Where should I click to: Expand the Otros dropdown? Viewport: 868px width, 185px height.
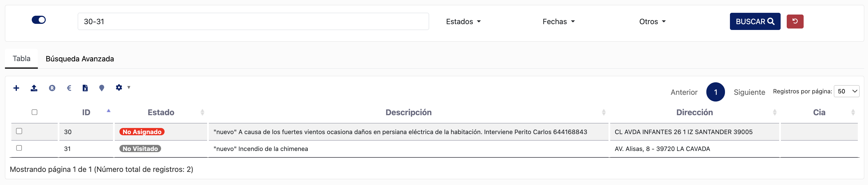(x=652, y=22)
